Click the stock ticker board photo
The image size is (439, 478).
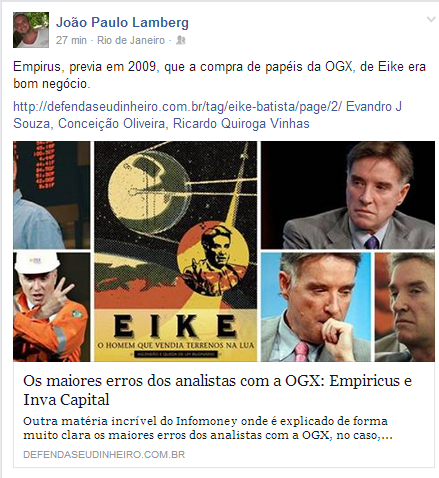(x=52, y=195)
